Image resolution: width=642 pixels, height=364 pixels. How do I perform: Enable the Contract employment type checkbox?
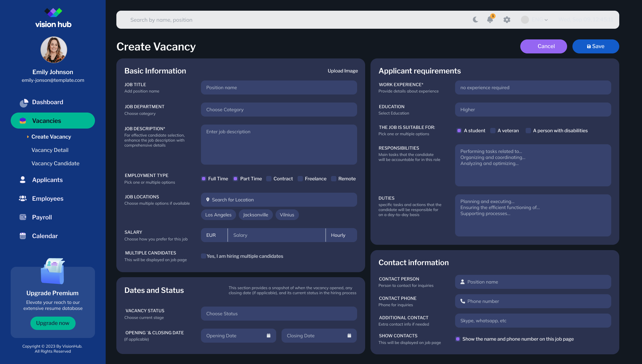tap(269, 179)
